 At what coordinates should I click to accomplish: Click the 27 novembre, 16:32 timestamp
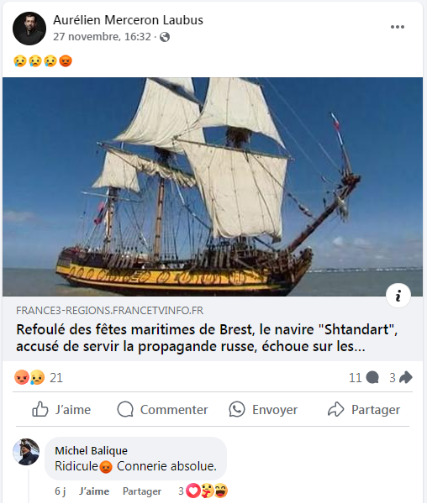click(x=102, y=37)
